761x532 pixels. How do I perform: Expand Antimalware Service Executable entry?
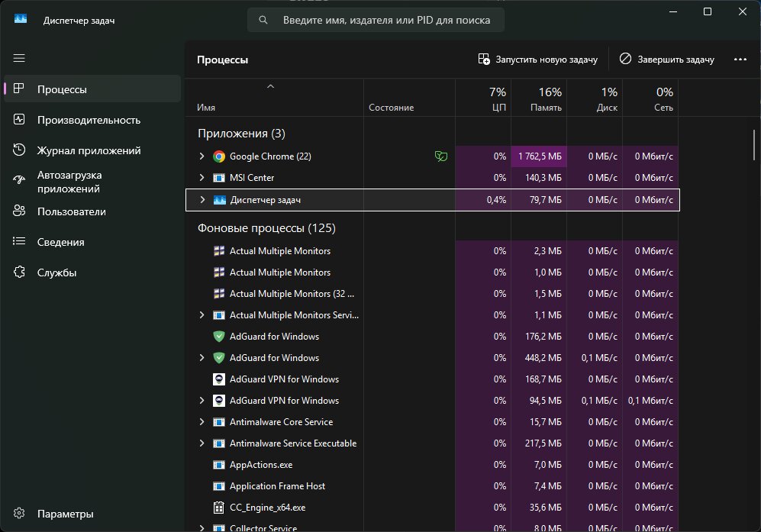coord(202,443)
